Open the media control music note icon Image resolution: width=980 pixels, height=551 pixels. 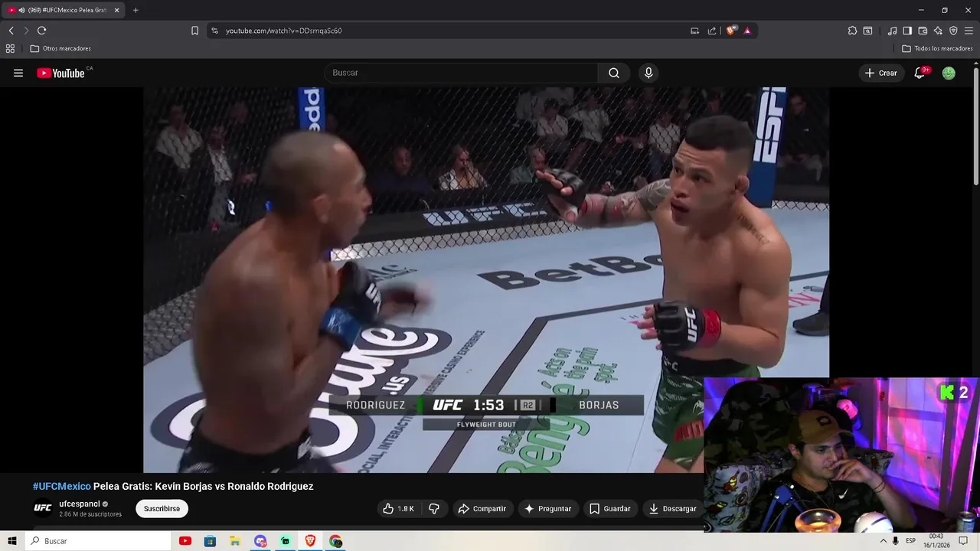[x=892, y=31]
